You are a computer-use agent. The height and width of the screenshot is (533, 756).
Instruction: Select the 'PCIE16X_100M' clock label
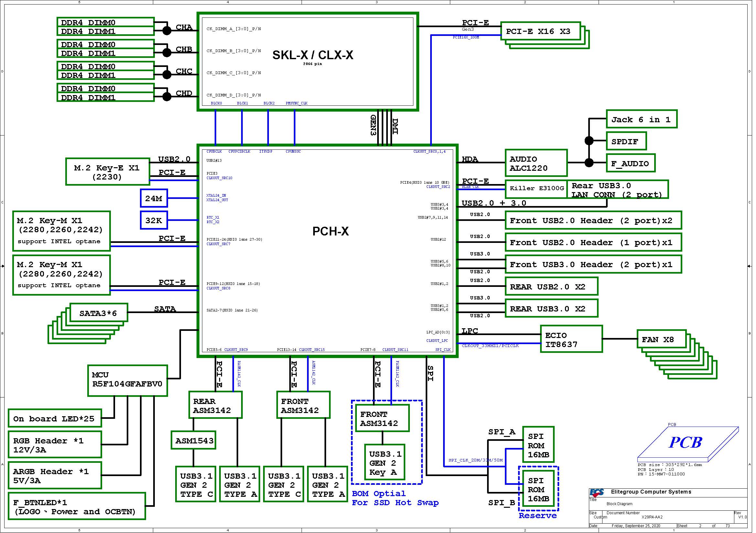click(466, 37)
